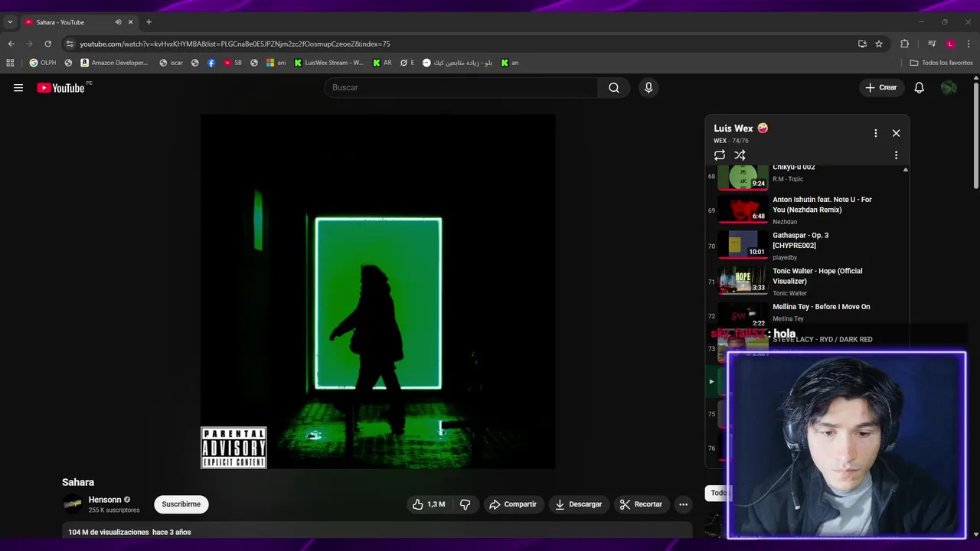
Task: Install the app via address bar icon
Action: pos(862,44)
